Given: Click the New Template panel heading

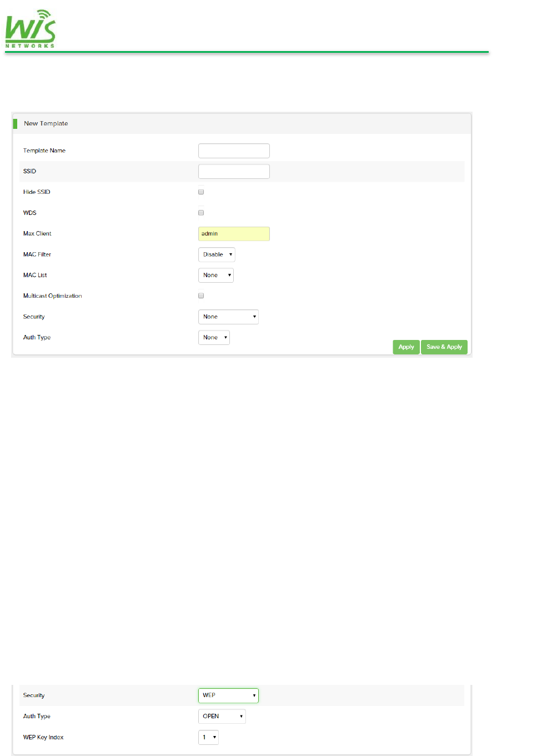Looking at the screenshot, I should [x=46, y=123].
